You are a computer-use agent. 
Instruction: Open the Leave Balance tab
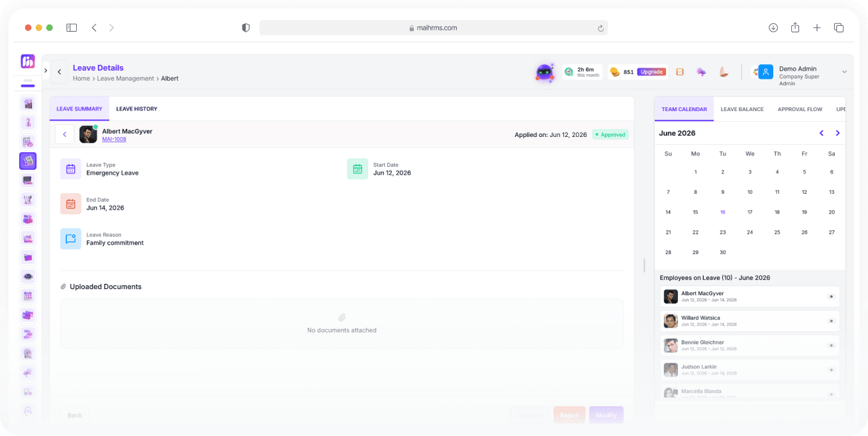742,109
